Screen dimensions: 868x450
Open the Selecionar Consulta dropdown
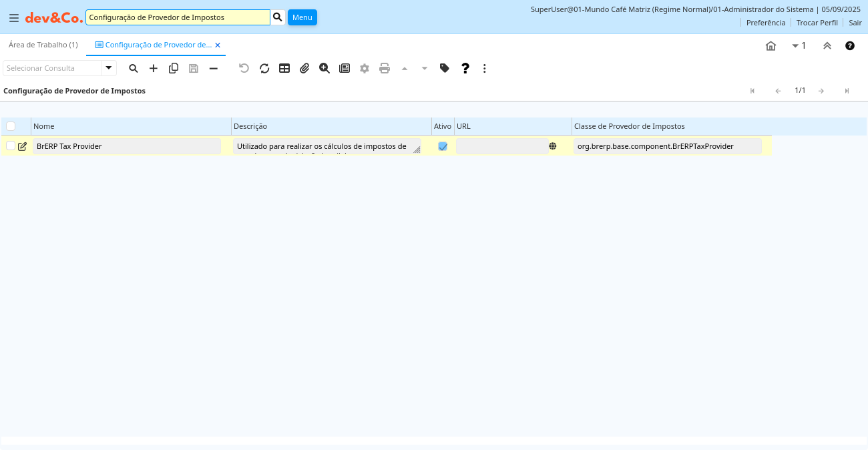click(109, 68)
